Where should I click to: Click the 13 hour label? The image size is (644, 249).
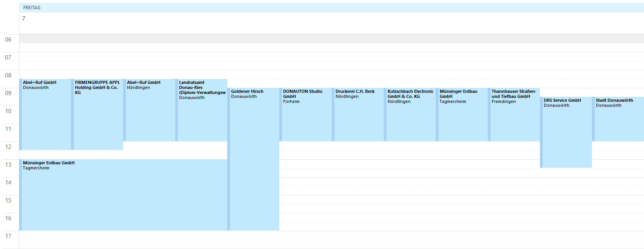tap(8, 165)
